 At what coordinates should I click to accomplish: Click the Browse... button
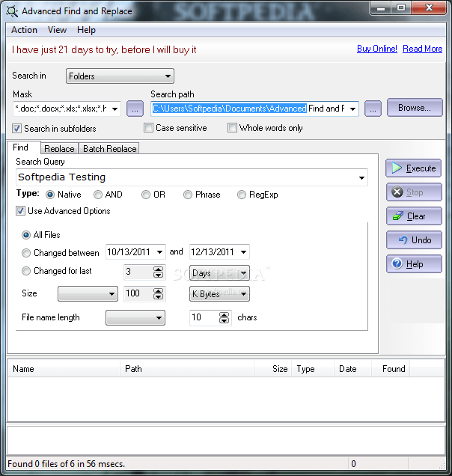[414, 109]
